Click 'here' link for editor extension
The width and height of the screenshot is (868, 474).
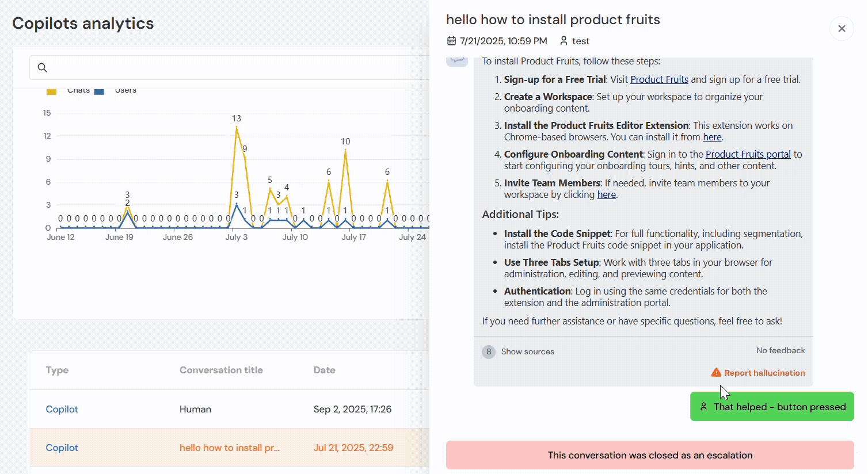click(712, 137)
